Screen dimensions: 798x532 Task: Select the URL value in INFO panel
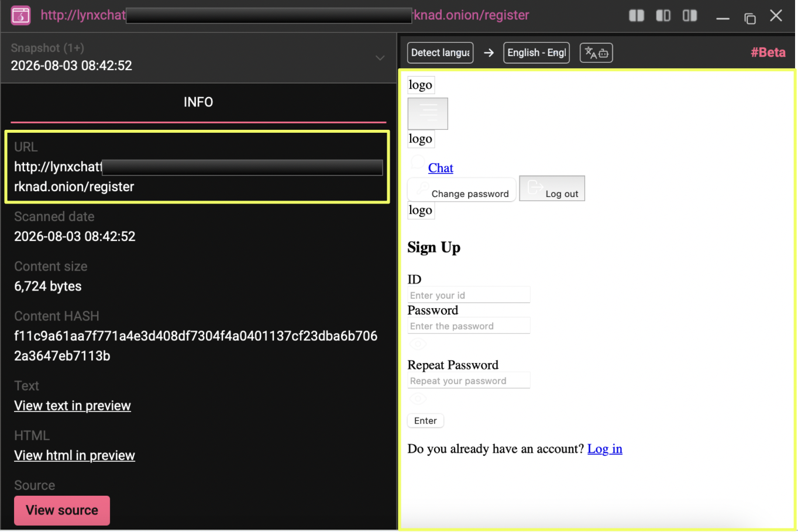pyautogui.click(x=198, y=177)
